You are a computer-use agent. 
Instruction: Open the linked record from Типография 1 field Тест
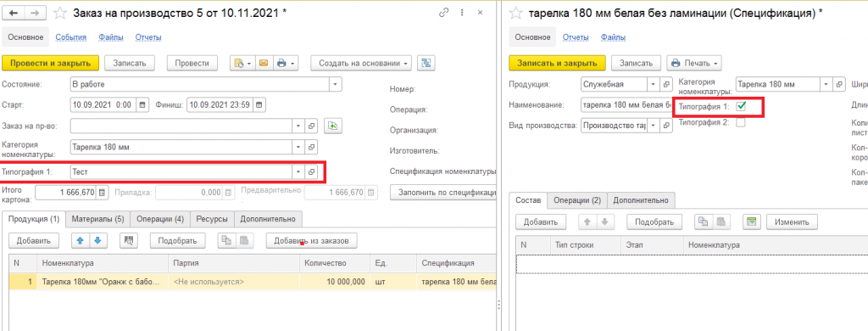pos(312,172)
